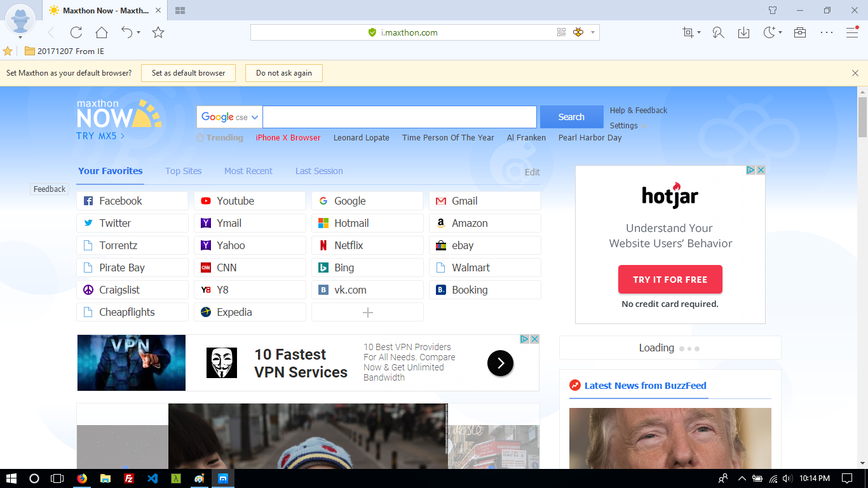
Task: Open Help & Feedback link
Action: point(639,110)
